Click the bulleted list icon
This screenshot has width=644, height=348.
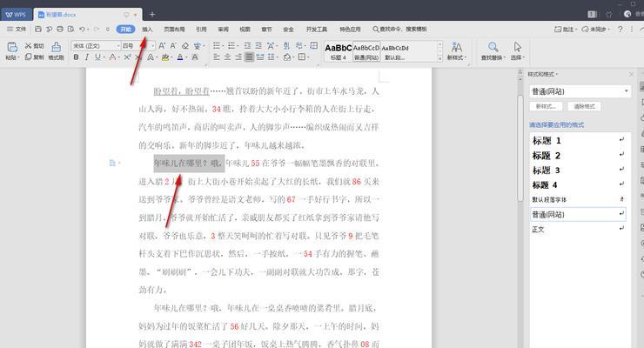(217, 45)
